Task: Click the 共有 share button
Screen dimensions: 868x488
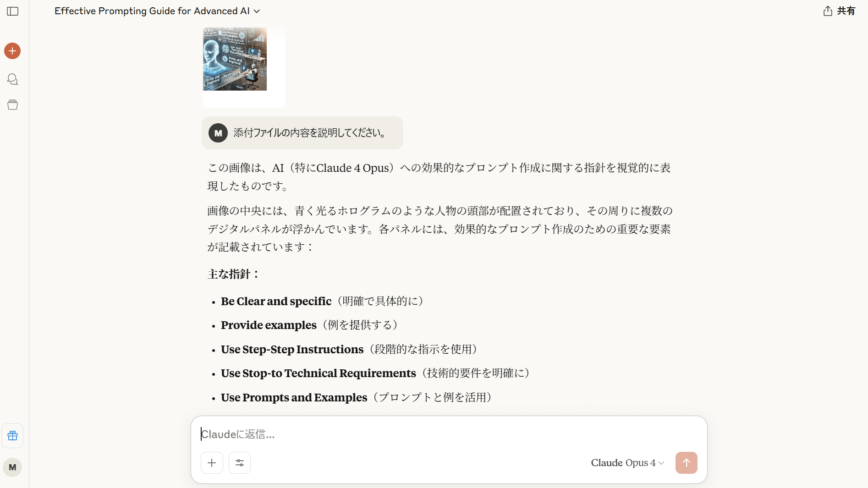Action: (x=839, y=11)
